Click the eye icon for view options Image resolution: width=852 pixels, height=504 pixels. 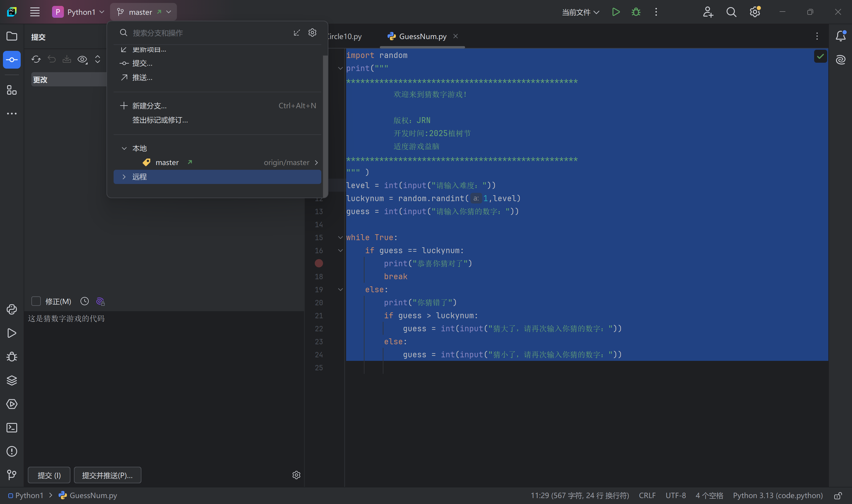(82, 59)
